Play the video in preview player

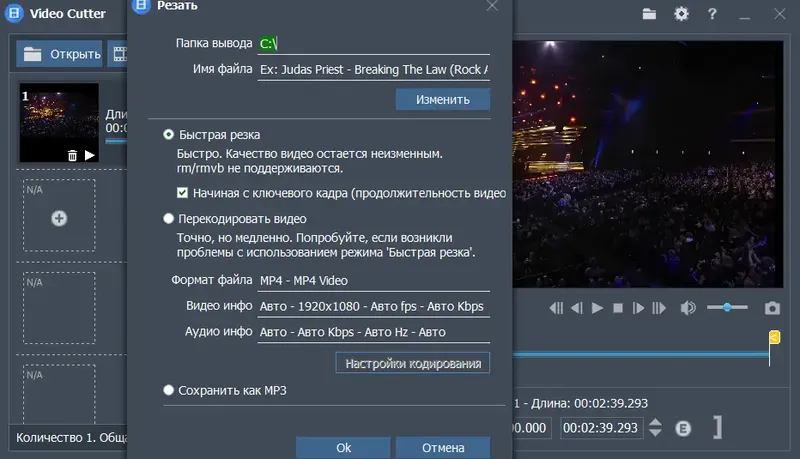coord(597,308)
